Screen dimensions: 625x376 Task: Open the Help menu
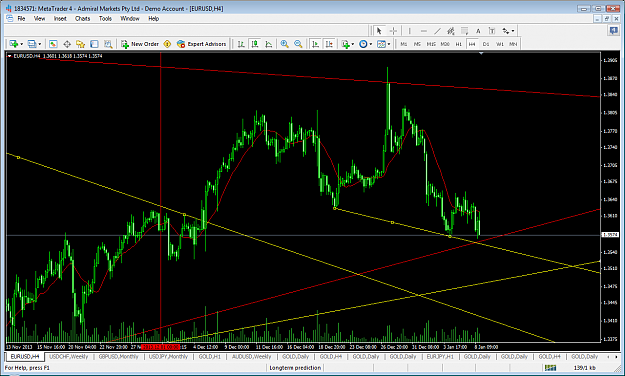click(x=153, y=18)
